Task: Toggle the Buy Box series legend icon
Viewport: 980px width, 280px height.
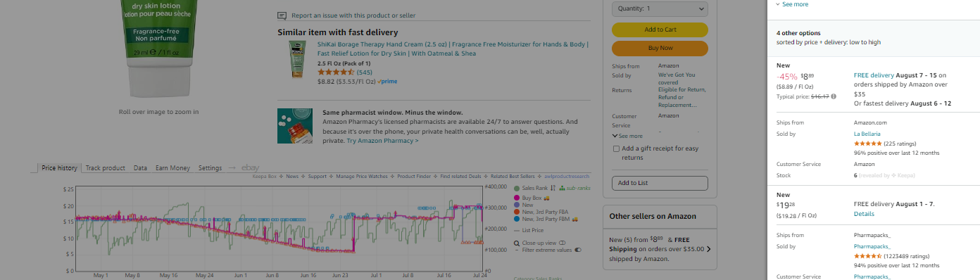Action: click(517, 198)
